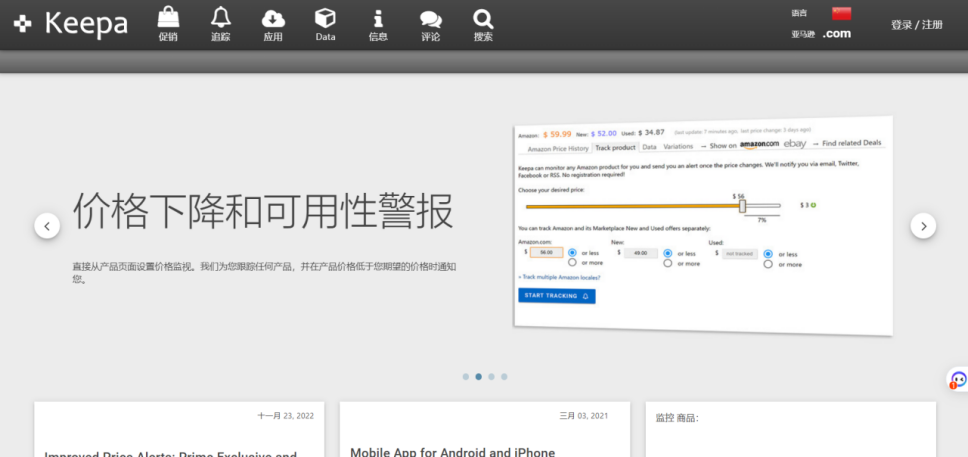Open the chat assistant widget icon

958,379
